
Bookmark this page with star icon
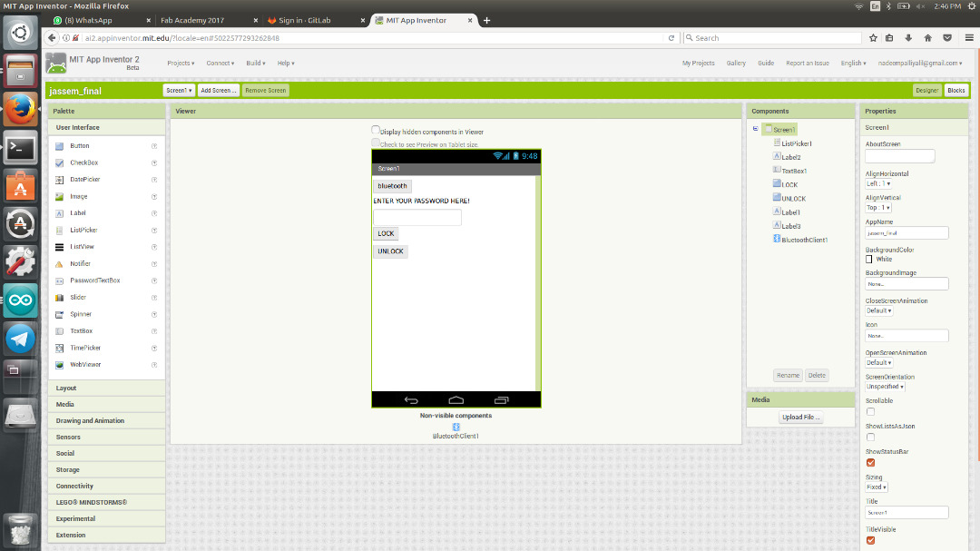click(x=873, y=38)
